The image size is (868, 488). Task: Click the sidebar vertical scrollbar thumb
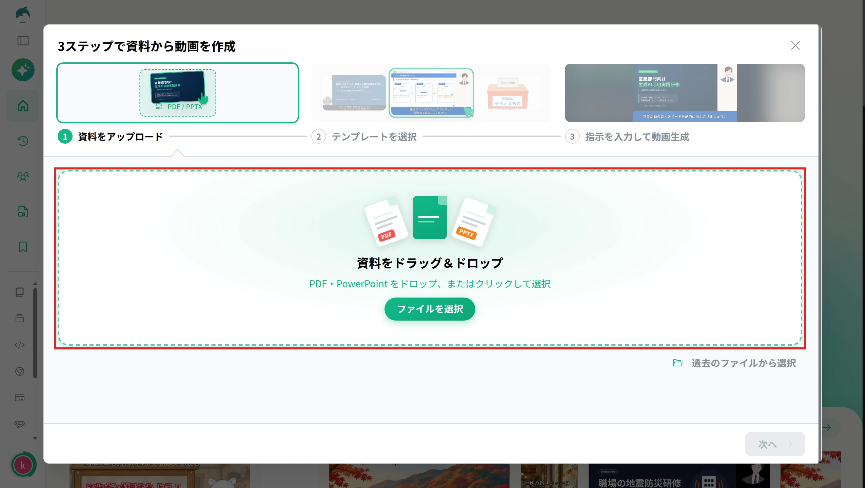pyautogui.click(x=35, y=333)
